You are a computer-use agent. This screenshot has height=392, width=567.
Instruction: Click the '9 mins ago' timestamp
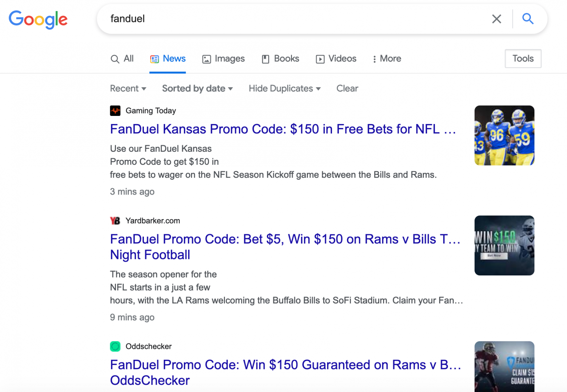(x=132, y=317)
